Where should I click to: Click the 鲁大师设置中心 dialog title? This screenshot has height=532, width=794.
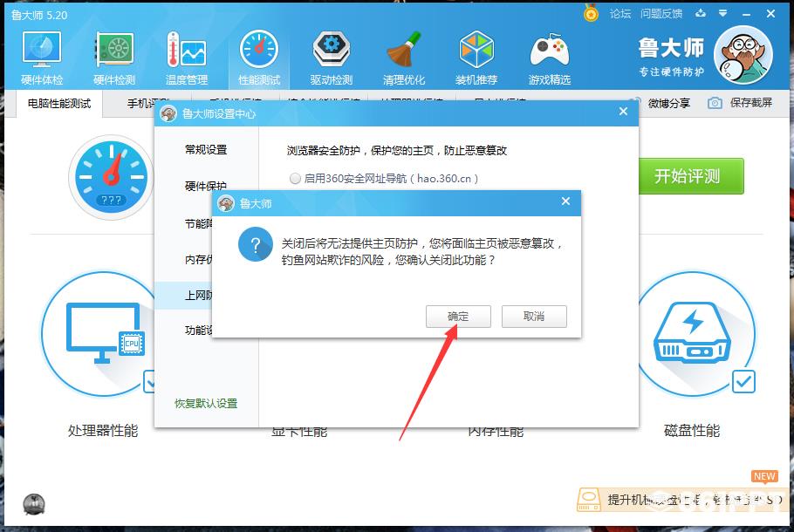click(219, 114)
